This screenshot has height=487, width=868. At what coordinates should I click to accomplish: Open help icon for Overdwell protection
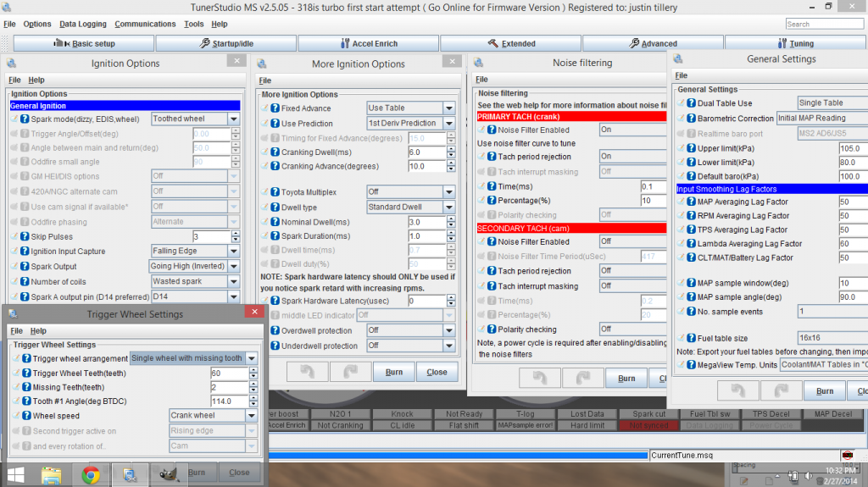click(275, 330)
